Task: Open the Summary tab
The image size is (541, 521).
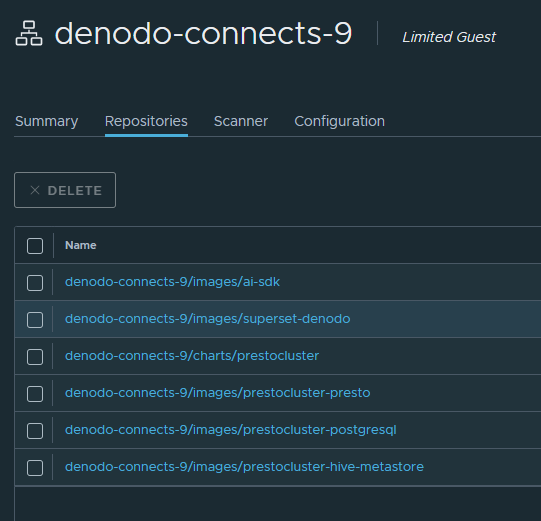Action: (47, 121)
